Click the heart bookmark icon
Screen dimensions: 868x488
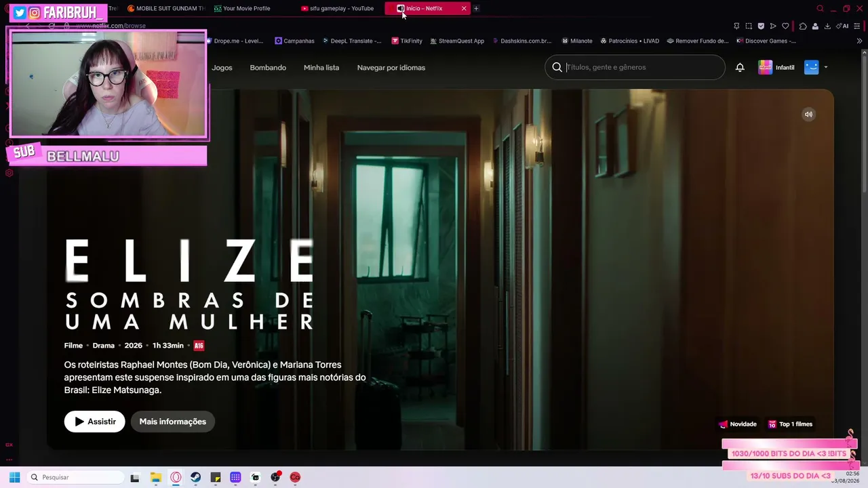pos(785,26)
